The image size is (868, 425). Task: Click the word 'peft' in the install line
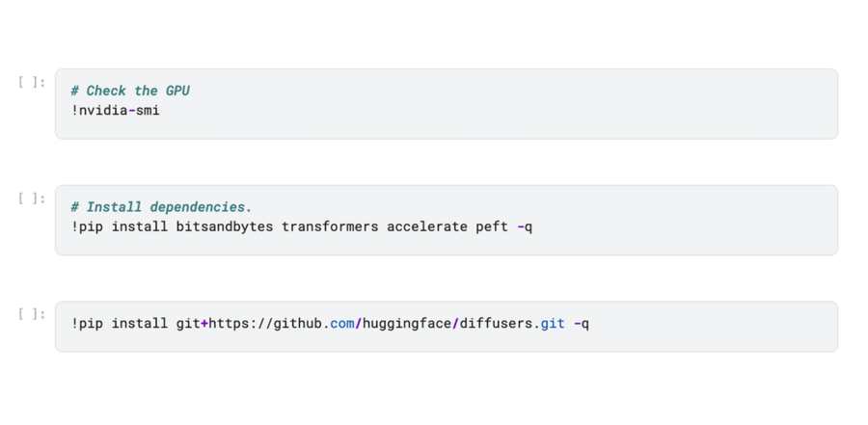coord(492,227)
